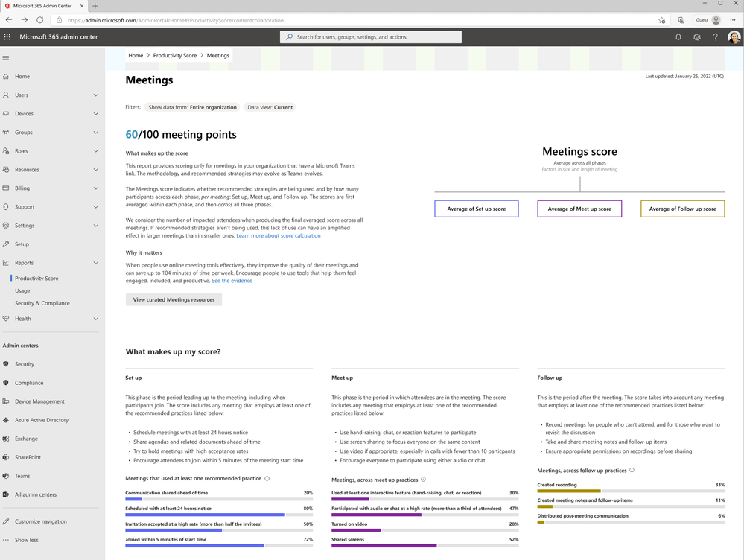
Task: Select Average of Set up score box
Action: tap(477, 209)
